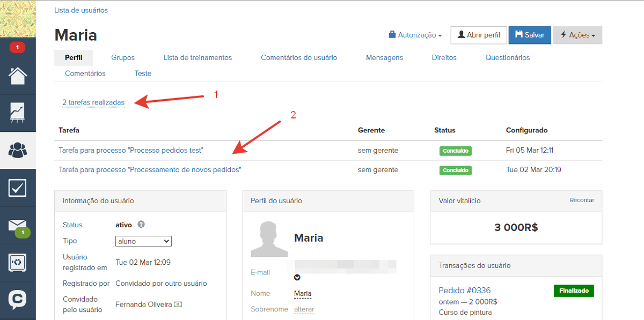Open the analytics chart sidebar icon

coord(18,113)
